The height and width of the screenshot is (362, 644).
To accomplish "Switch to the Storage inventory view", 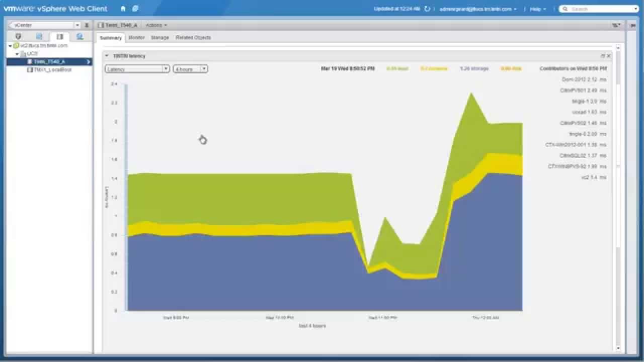I will tap(60, 37).
